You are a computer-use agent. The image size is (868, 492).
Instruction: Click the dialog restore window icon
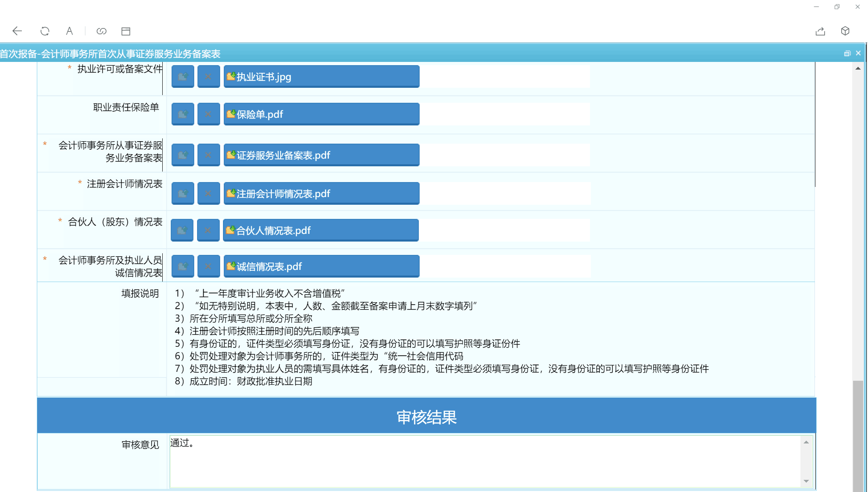pos(848,53)
